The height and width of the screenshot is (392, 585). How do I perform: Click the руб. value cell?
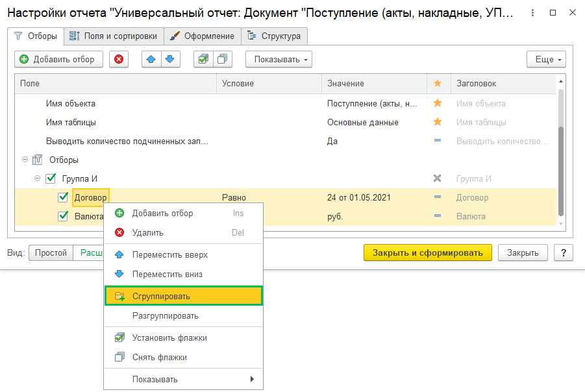point(335,216)
